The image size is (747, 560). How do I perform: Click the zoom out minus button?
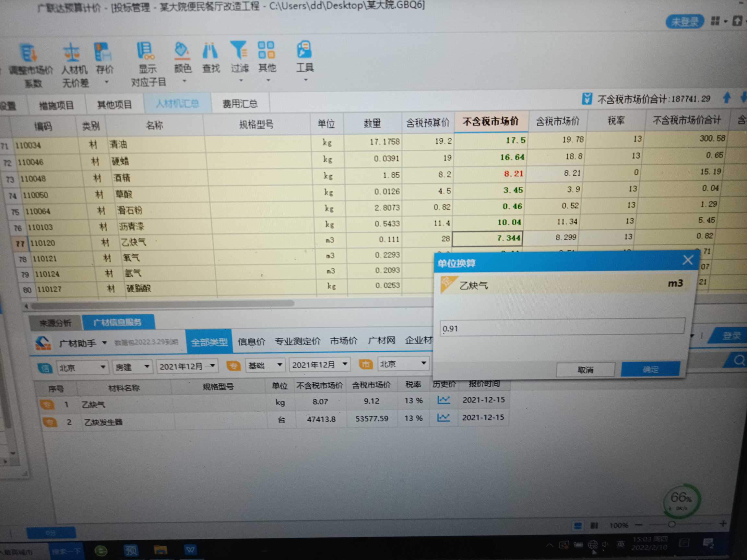(x=638, y=525)
